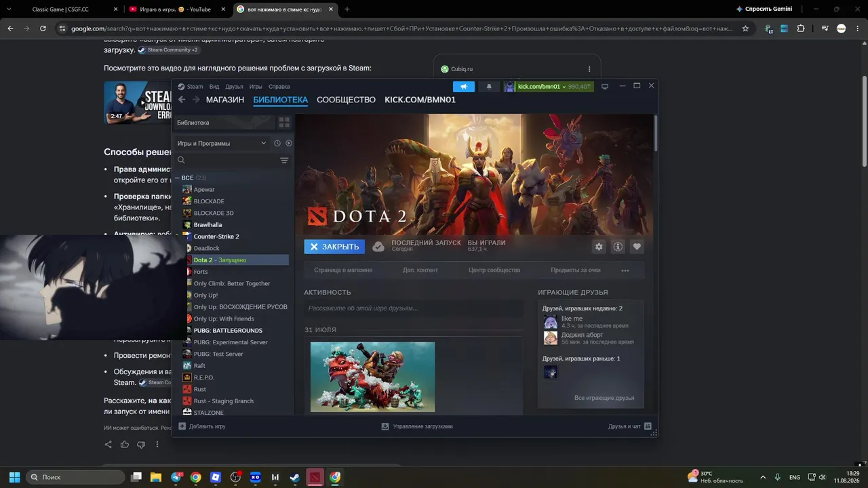Open the Справка menu
Image resolution: width=868 pixels, height=488 pixels.
pyautogui.click(x=279, y=87)
